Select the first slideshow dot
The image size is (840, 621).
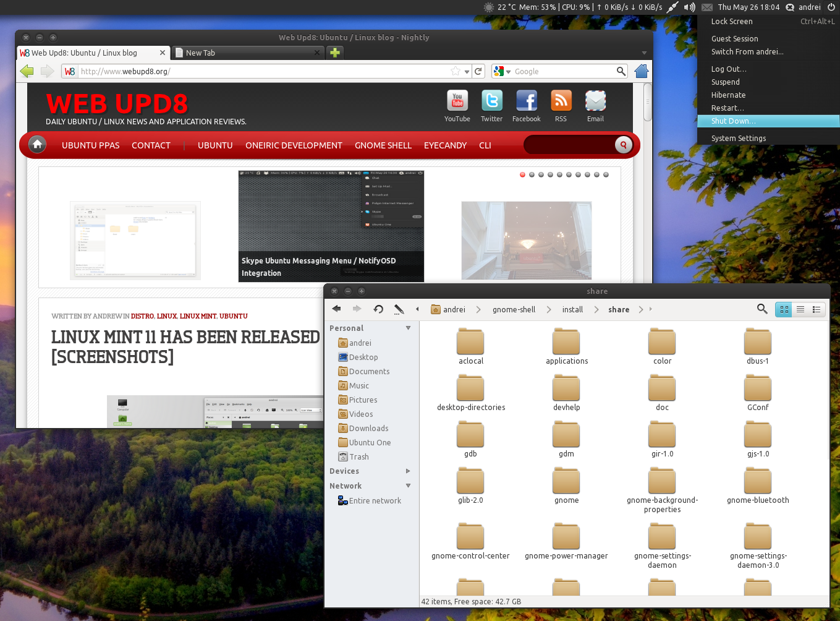coord(522,175)
